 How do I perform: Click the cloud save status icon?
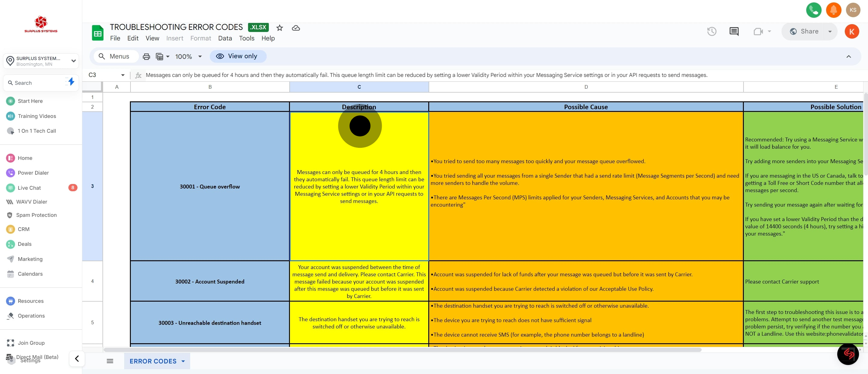pos(296,28)
